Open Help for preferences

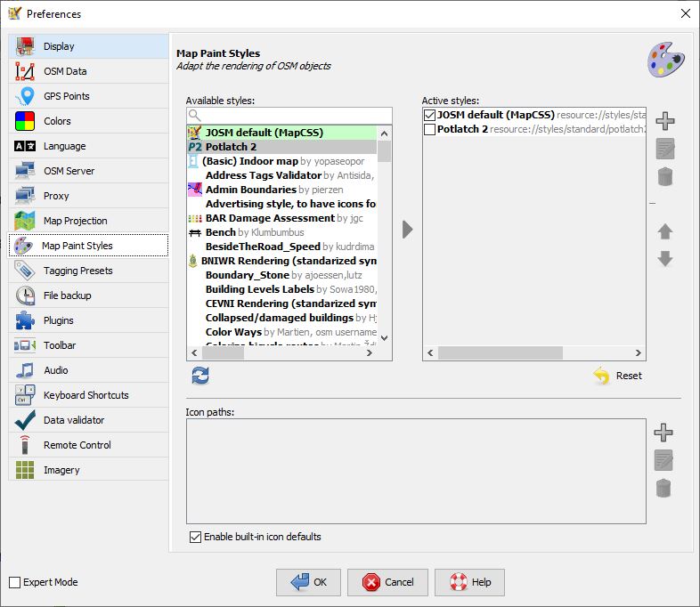tap(469, 582)
